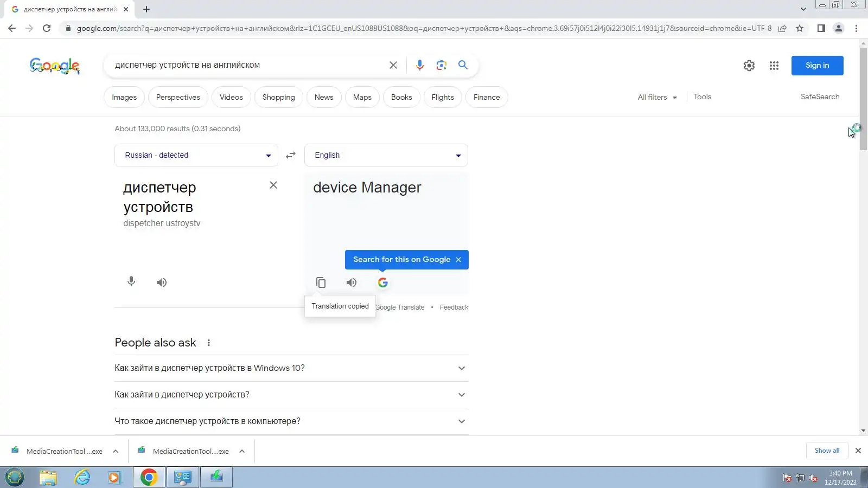Open Google quick settings gear
The image size is (868, 488).
(749, 66)
